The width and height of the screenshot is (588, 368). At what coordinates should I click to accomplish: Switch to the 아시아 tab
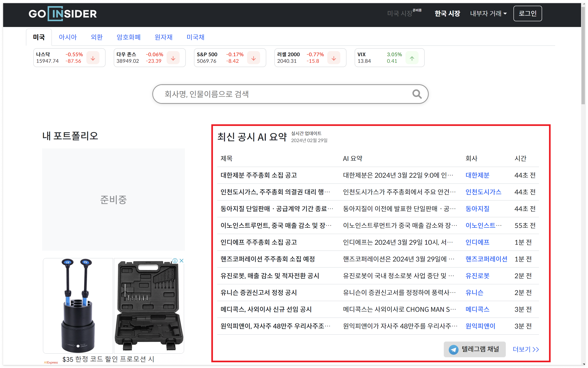[68, 37]
